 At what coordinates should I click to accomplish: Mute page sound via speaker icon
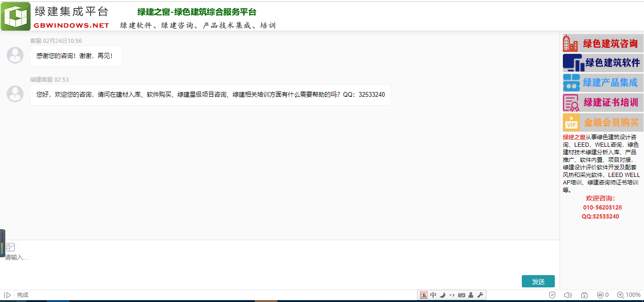pyautogui.click(x=568, y=295)
